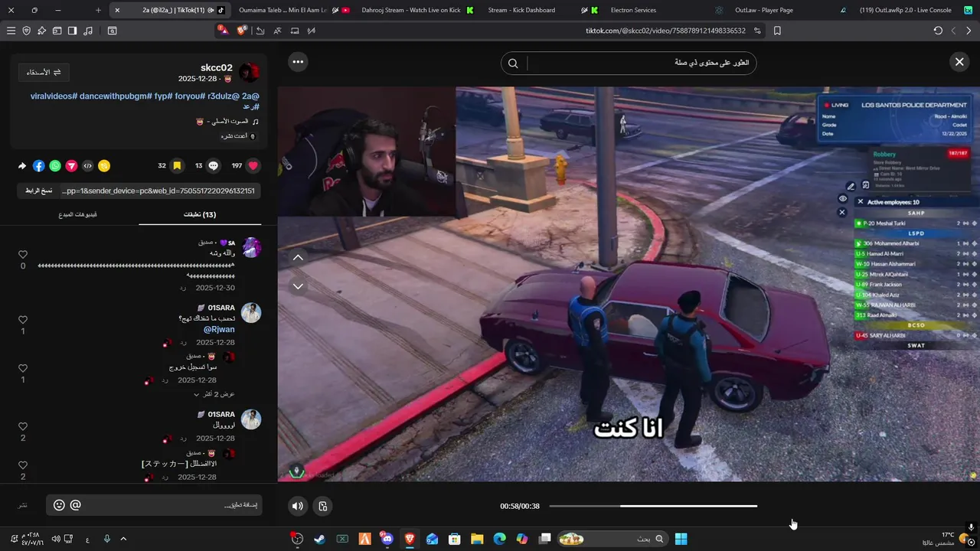Send to friends with the red paper plane icon
This screenshot has height=551, width=980.
click(x=71, y=165)
